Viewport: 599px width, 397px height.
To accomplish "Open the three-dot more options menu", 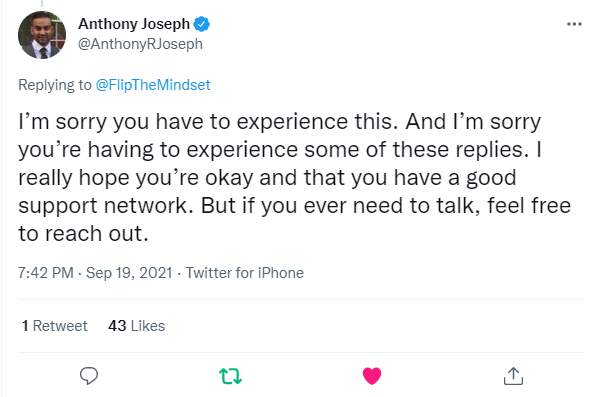I will pos(574,24).
